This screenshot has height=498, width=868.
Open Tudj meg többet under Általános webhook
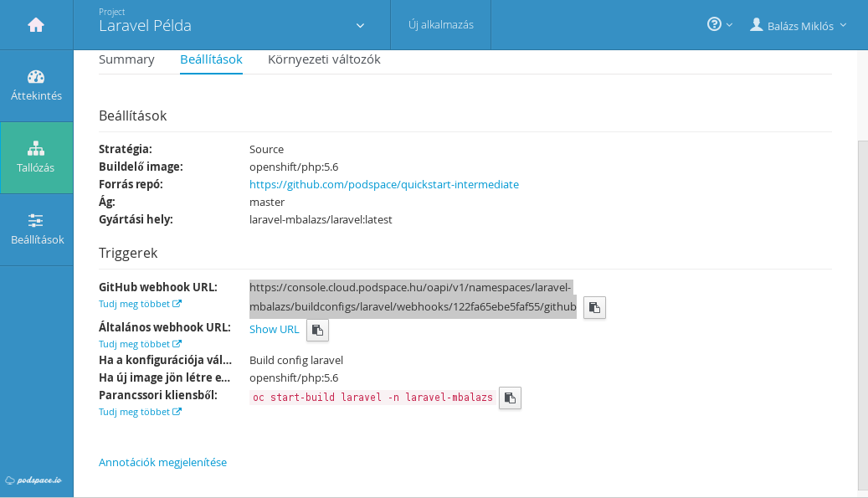point(140,344)
